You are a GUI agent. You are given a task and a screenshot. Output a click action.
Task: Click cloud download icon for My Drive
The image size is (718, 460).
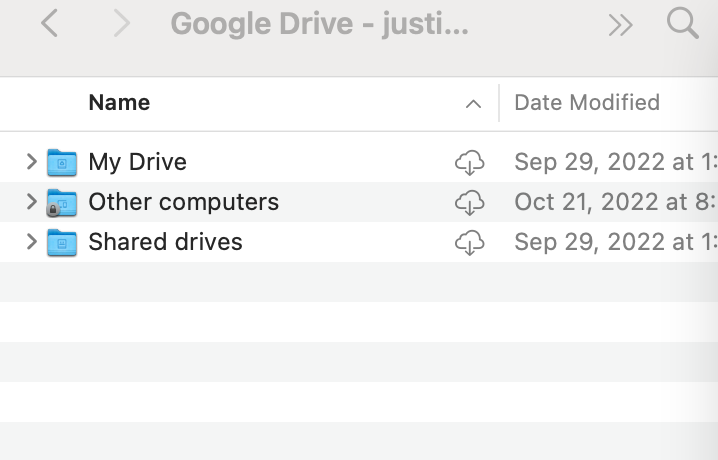469,162
